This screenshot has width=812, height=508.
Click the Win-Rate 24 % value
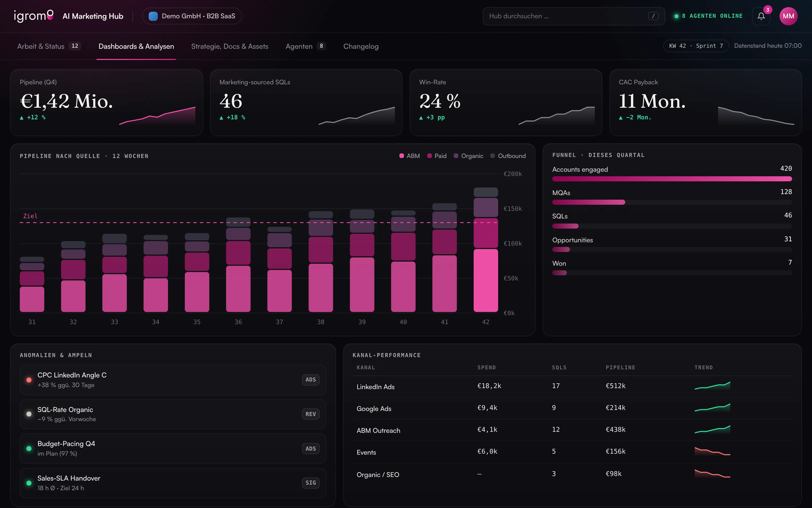point(440,101)
